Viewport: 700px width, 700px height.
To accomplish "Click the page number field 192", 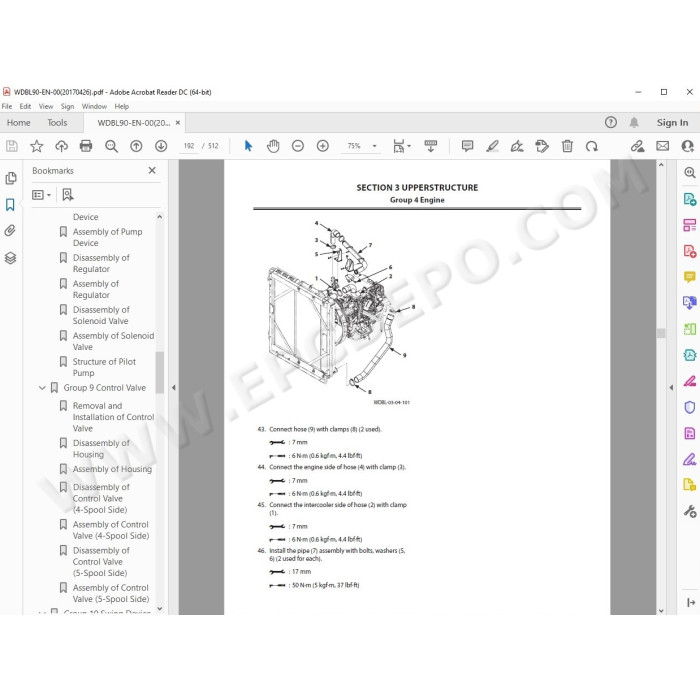I will click(x=189, y=146).
